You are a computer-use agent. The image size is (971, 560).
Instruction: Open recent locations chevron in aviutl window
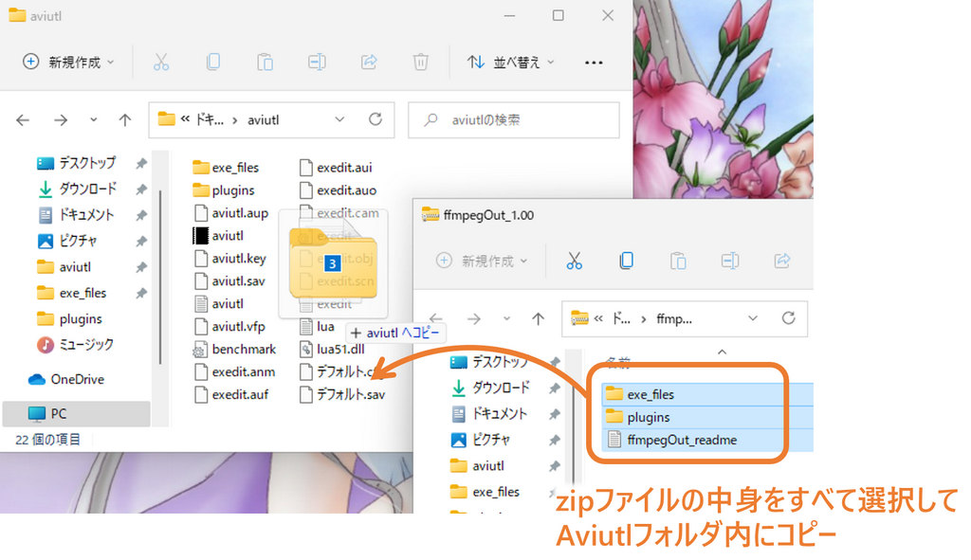pos(94,120)
